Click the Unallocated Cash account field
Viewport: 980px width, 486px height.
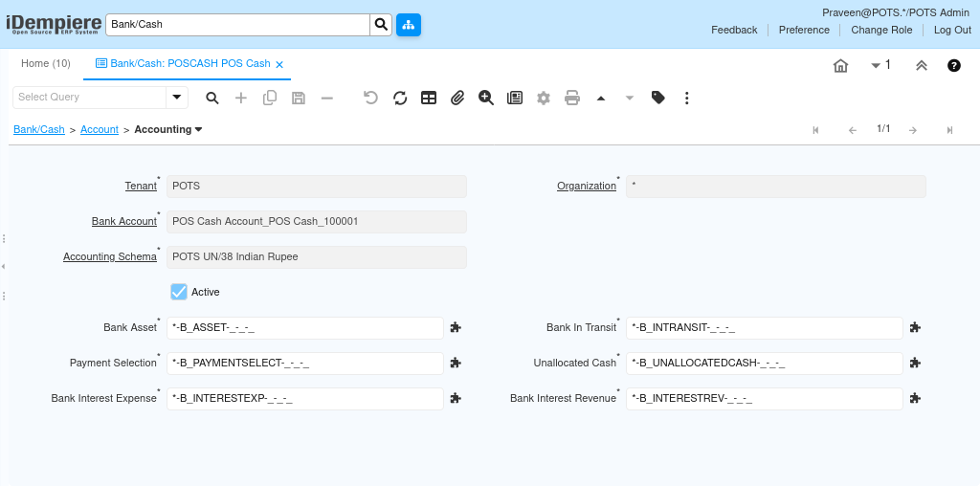click(x=765, y=363)
